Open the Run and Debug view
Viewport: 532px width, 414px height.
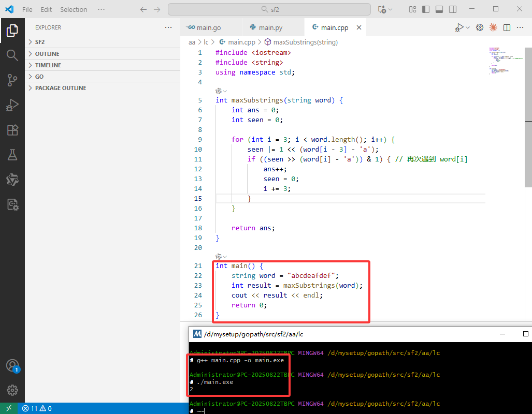pos(12,105)
